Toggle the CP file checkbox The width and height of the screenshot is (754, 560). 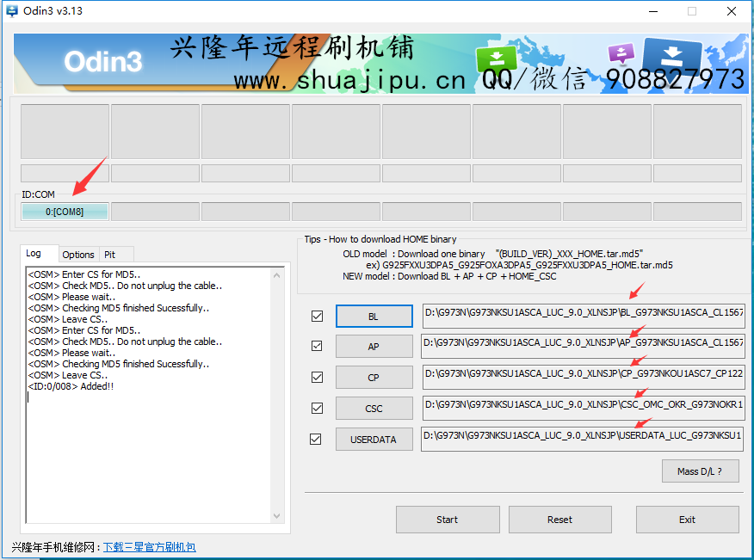click(x=317, y=378)
